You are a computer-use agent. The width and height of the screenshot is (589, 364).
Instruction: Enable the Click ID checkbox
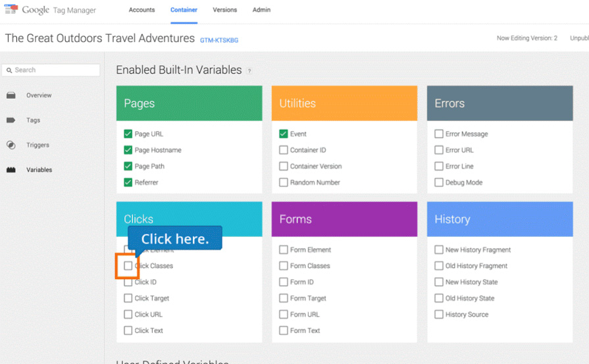[128, 282]
